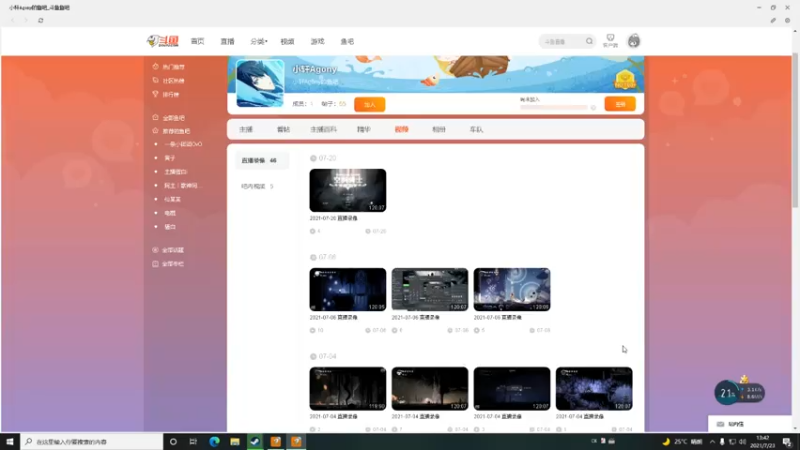
Task: Click the pencil icon at window top right
Action: tap(773, 20)
